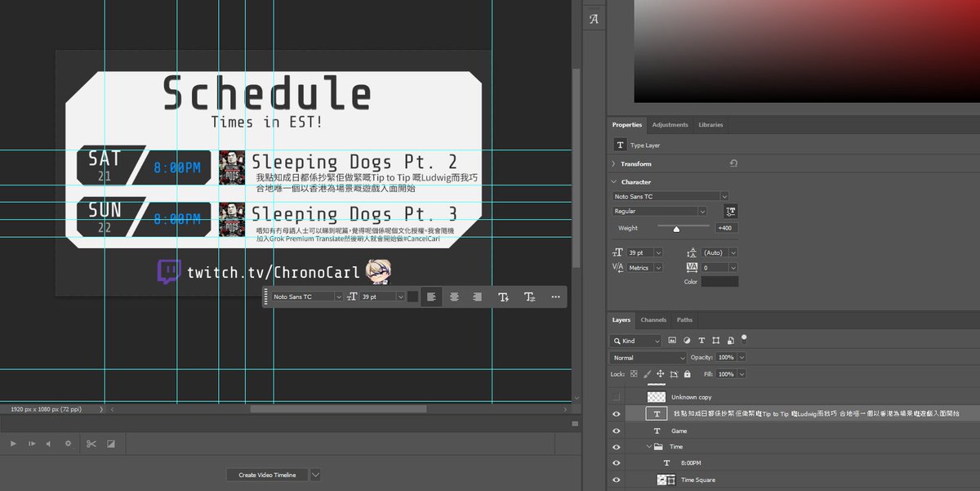Click the timeline transition icon
Viewport: 980px width, 491px height.
point(111,444)
